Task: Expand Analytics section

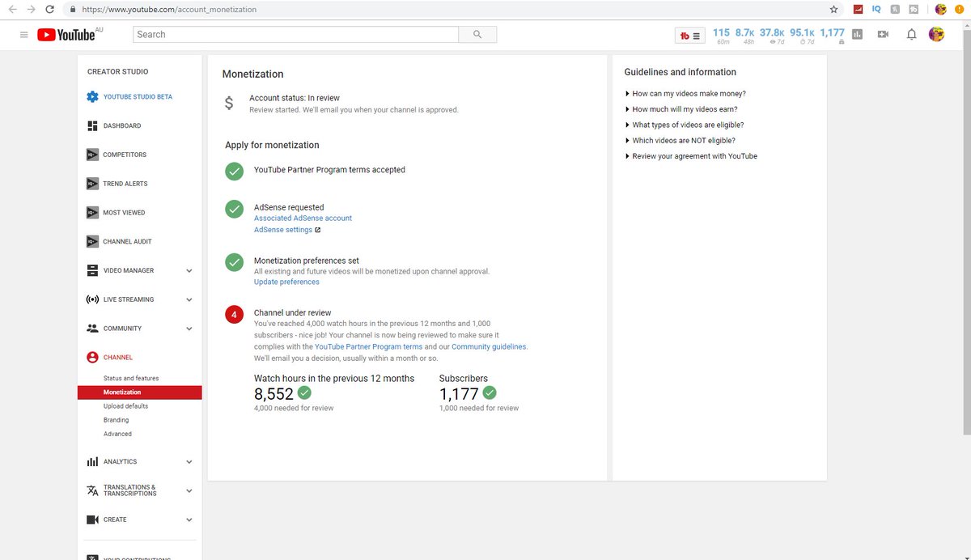Action: [x=189, y=462]
